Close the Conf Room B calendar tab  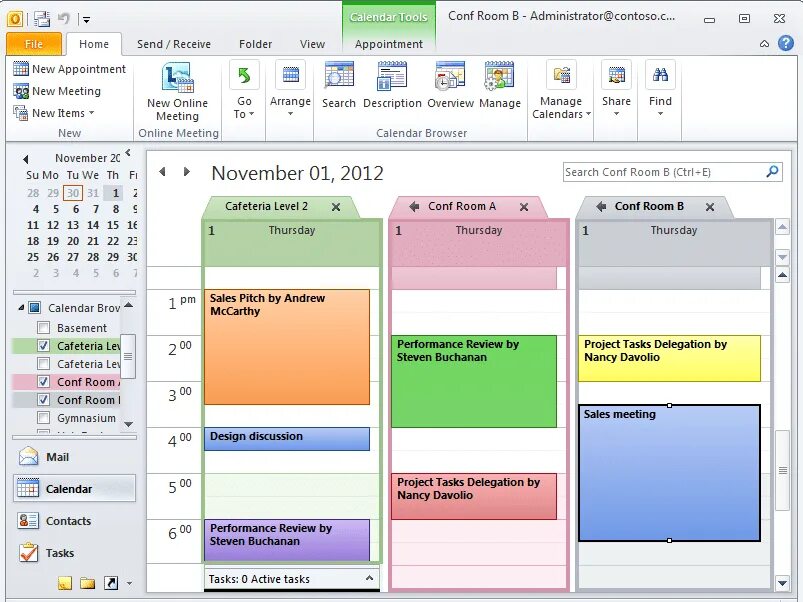point(710,207)
